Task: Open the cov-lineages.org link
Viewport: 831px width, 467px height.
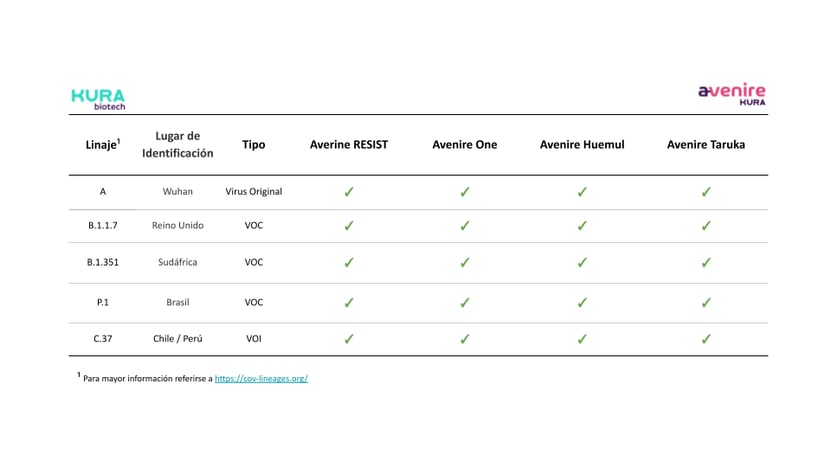Action: 261,378
